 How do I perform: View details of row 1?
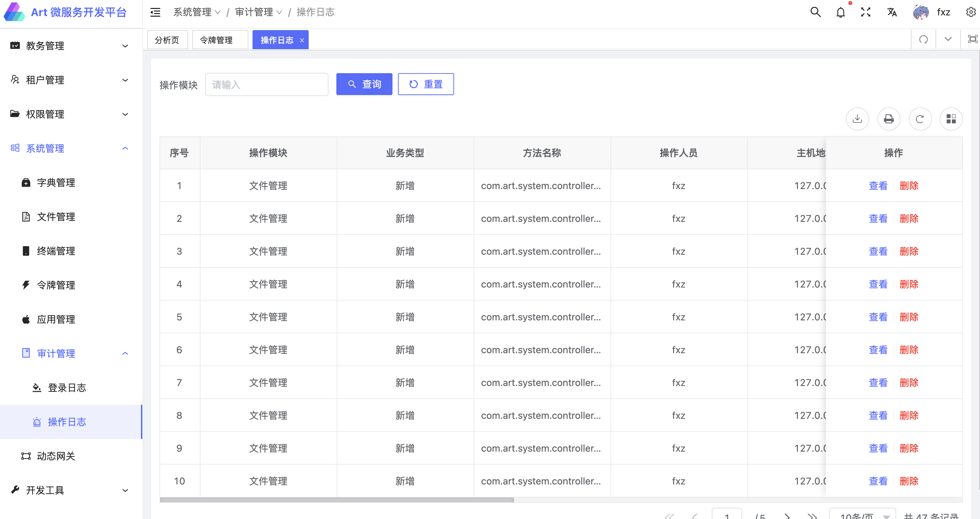(x=878, y=186)
